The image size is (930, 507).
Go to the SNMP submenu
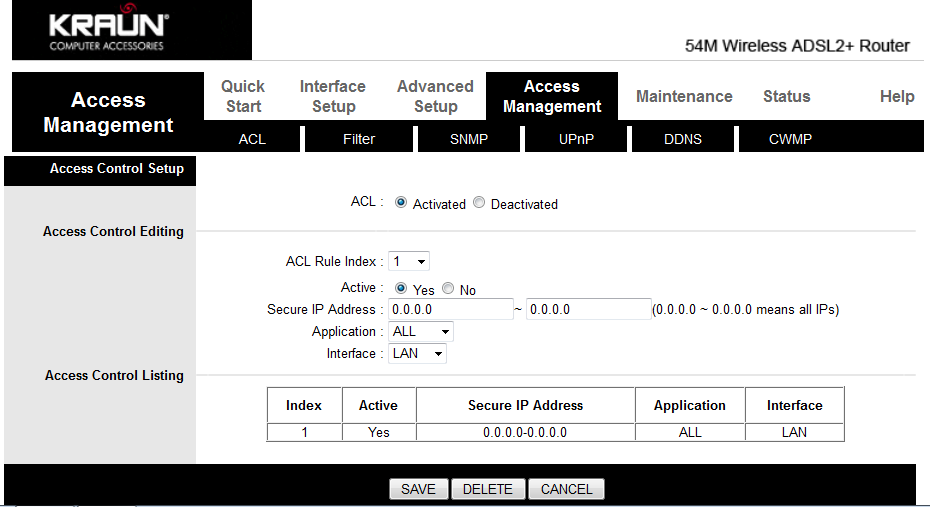click(x=469, y=139)
